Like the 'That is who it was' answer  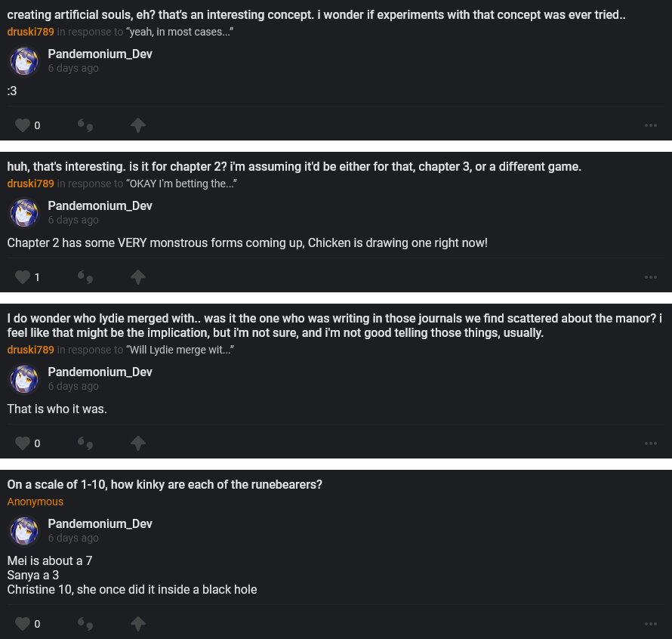23,443
